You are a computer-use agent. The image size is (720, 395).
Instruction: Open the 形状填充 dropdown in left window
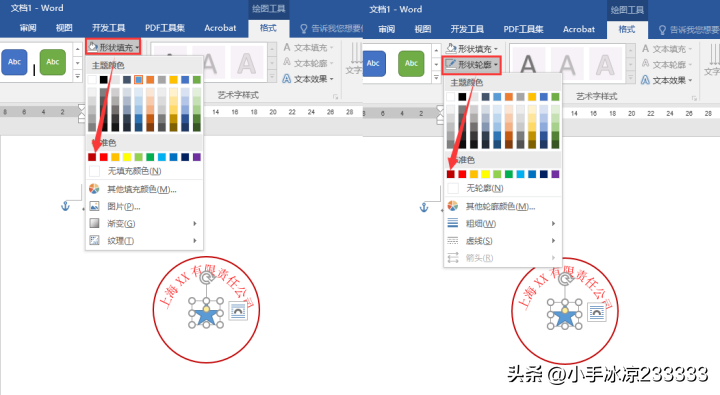[x=113, y=47]
